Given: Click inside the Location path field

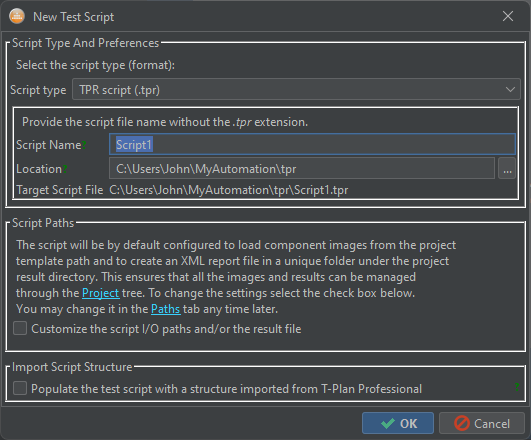Looking at the screenshot, I should 302,168.
